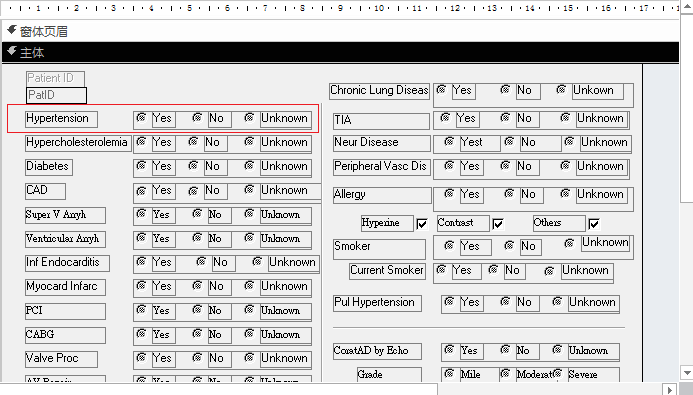Select No radio button for TIA
This screenshot has width=693, height=395.
[x=505, y=118]
